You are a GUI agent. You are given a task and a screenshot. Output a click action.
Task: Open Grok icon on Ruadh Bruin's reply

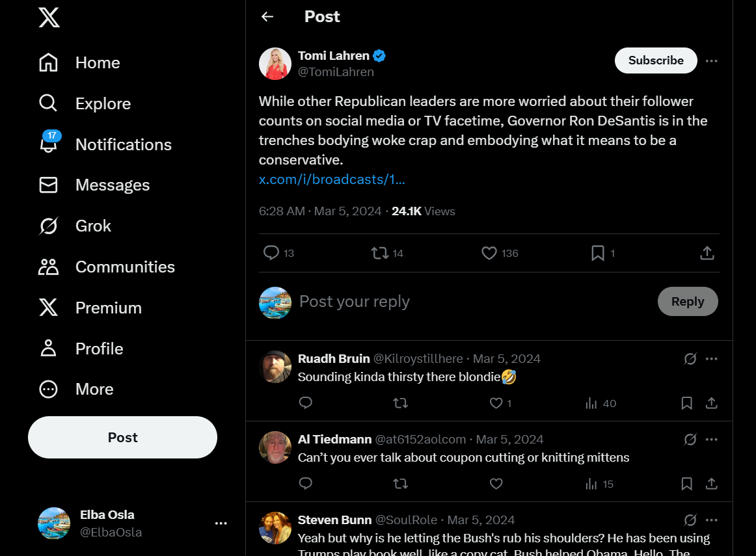(690, 359)
